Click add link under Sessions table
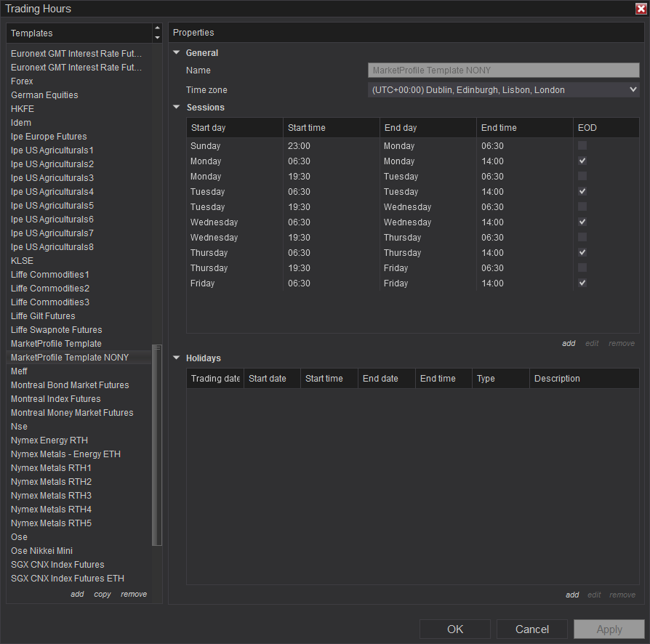650x644 pixels. pos(569,343)
